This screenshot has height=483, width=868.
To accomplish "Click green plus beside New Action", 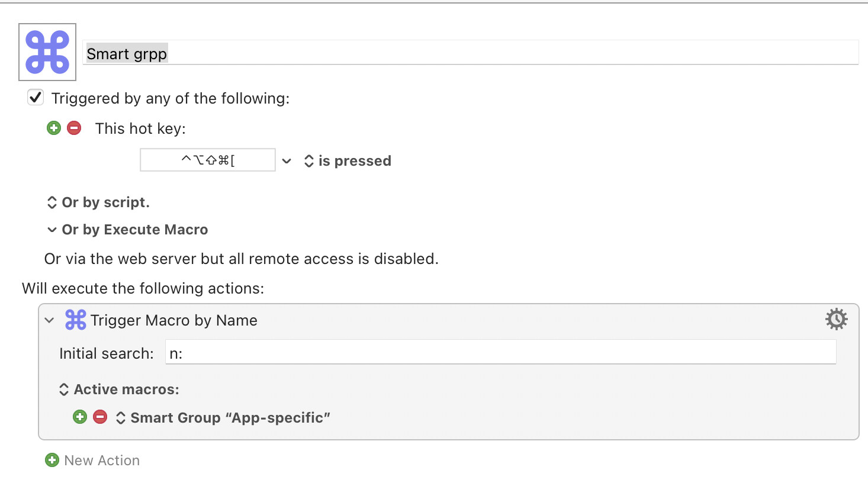I will [52, 460].
